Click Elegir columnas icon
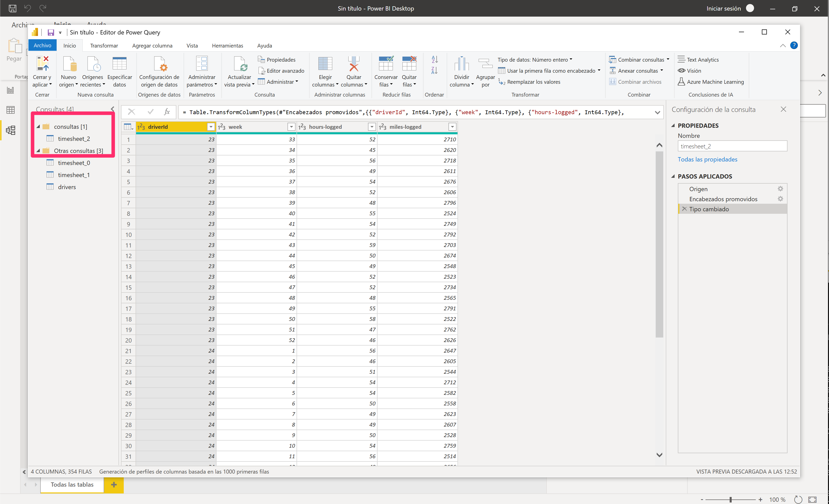 tap(325, 64)
